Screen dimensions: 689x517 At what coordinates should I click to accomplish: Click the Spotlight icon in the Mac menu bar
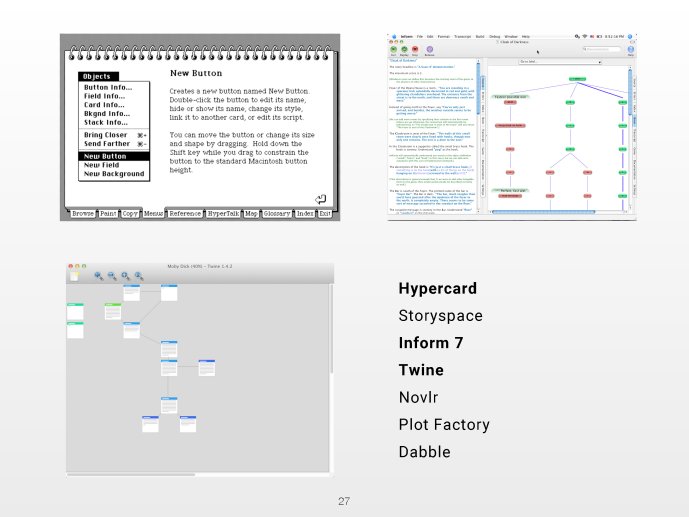630,36
